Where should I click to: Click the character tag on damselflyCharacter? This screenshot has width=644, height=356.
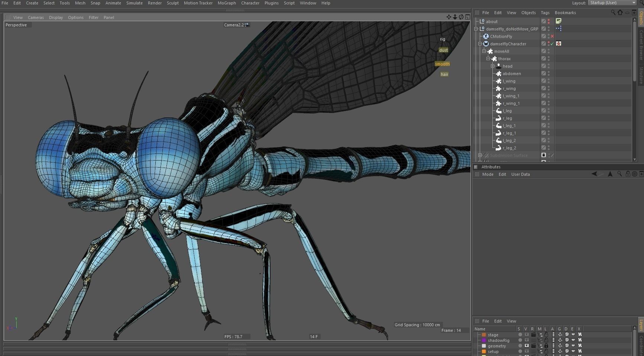[559, 43]
